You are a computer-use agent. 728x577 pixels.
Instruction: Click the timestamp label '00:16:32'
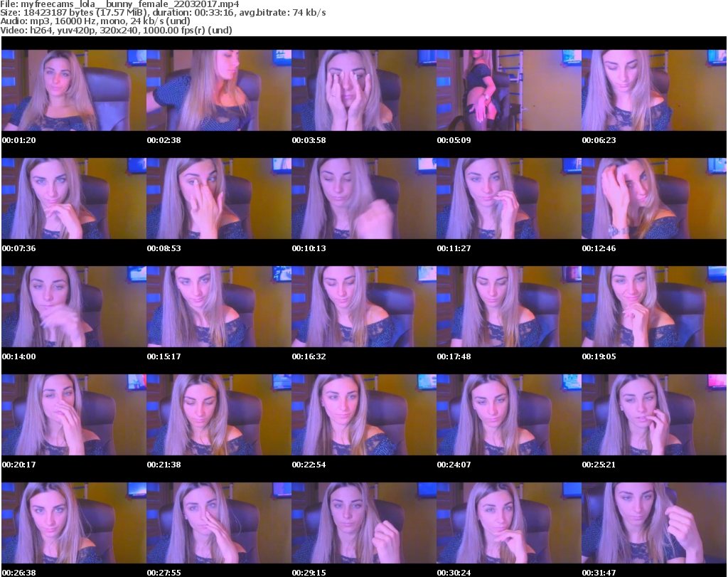(x=309, y=356)
